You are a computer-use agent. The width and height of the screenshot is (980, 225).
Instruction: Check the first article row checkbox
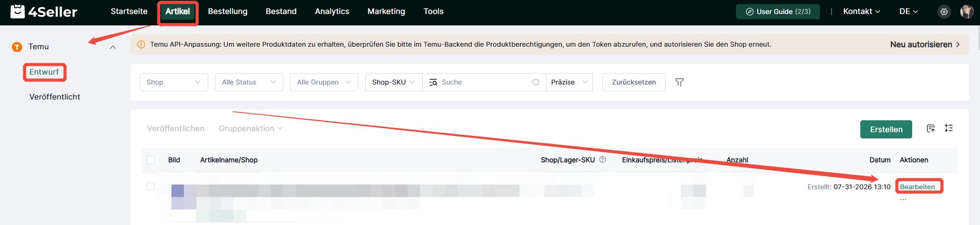tap(151, 186)
